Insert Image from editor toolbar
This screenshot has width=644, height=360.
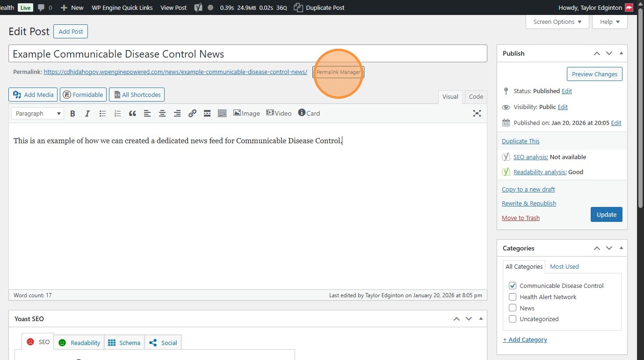coord(246,113)
